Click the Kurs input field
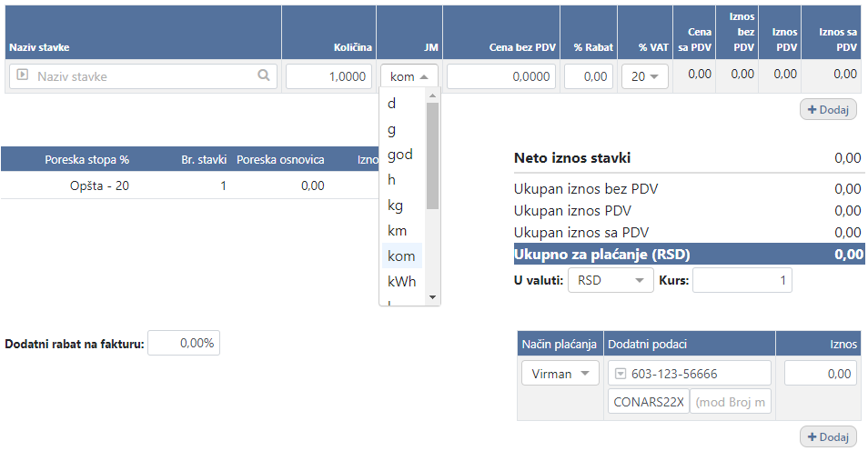The image size is (868, 451). [742, 280]
